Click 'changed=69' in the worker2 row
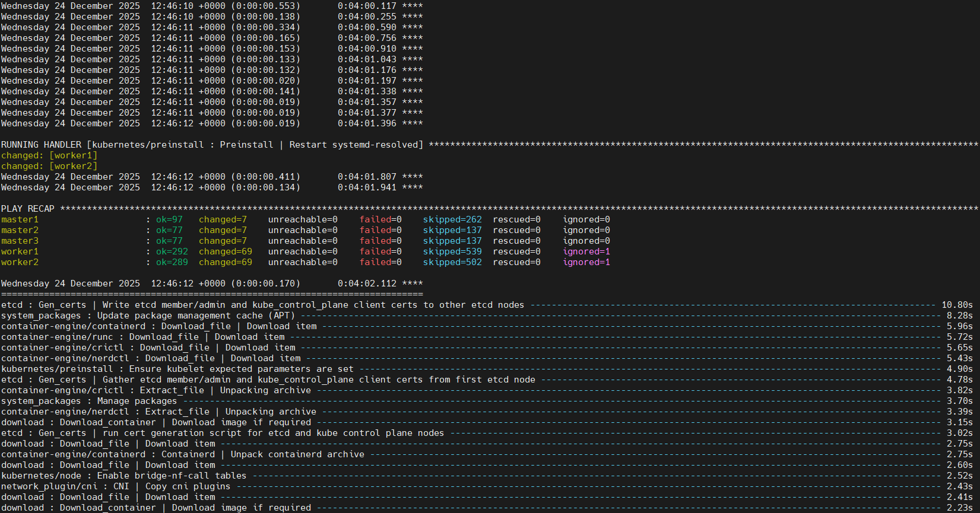Screen dimensions: 980x513 (x=226, y=262)
